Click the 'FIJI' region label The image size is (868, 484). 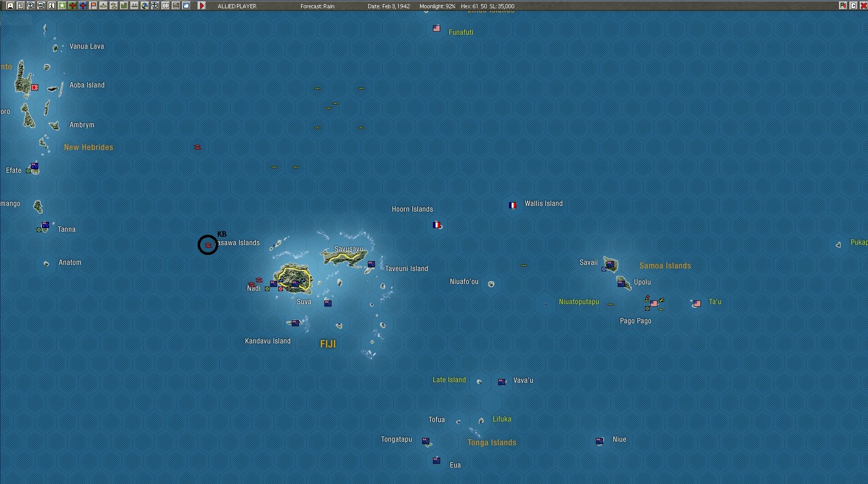coord(328,344)
